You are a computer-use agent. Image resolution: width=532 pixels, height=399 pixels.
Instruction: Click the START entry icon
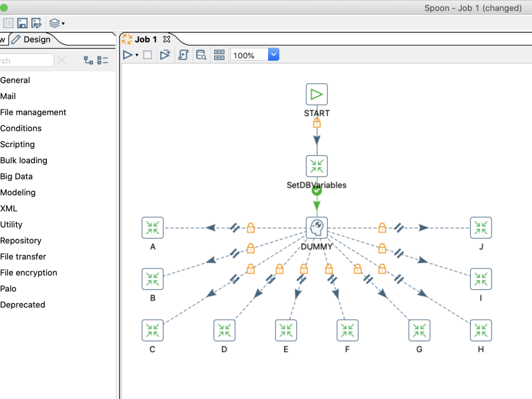317,94
